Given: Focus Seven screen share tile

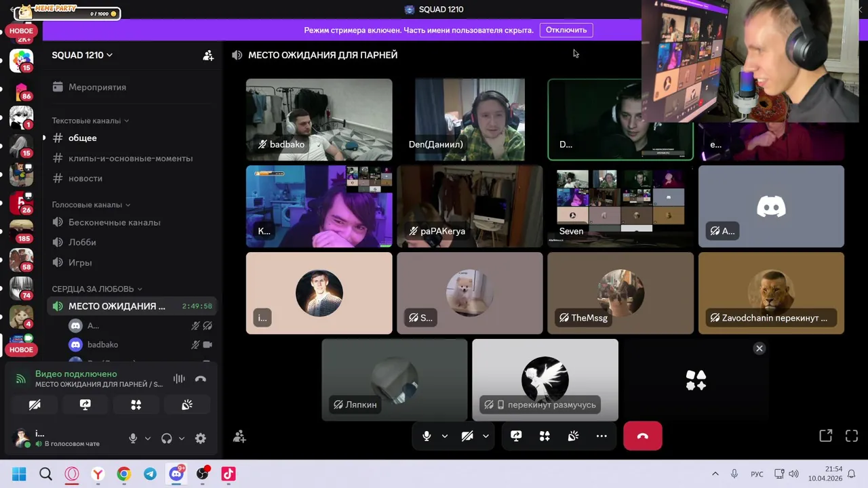Looking at the screenshot, I should tap(620, 206).
